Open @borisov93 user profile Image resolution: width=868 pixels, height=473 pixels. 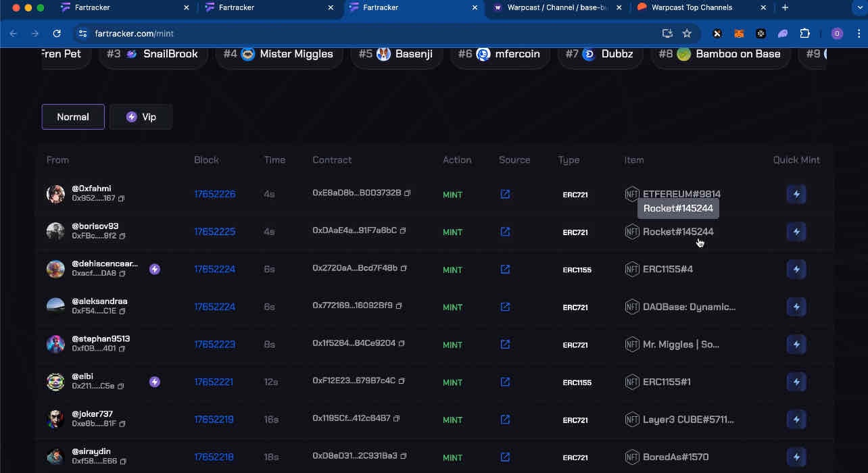(95, 226)
